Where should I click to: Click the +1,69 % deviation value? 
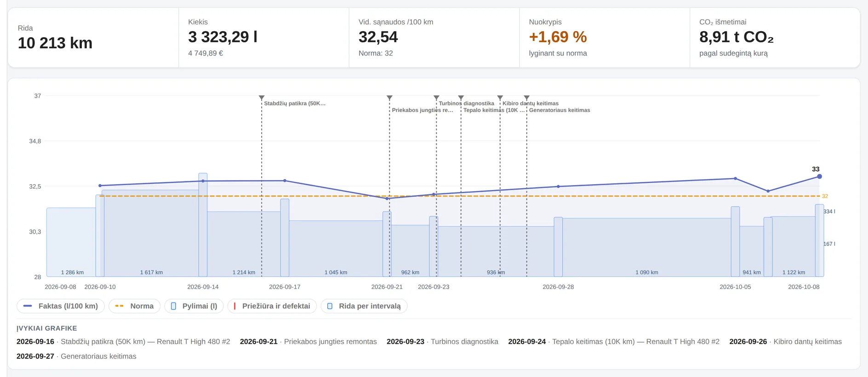coord(558,37)
